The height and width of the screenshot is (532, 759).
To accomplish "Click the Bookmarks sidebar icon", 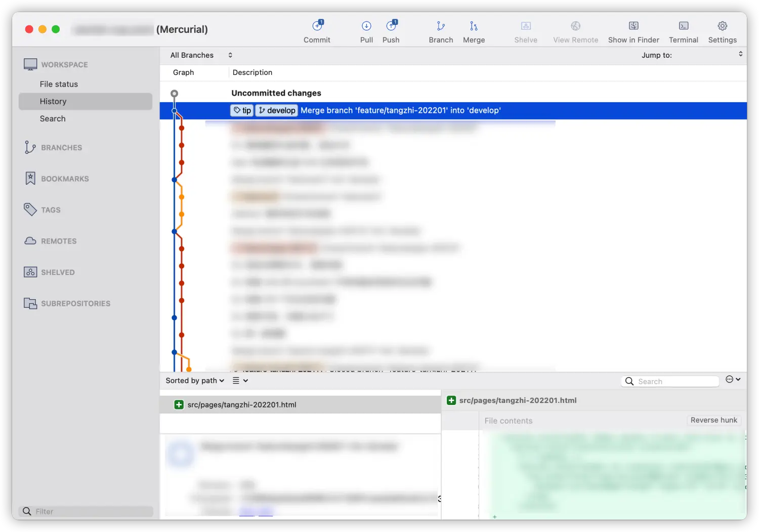I will click(x=30, y=178).
